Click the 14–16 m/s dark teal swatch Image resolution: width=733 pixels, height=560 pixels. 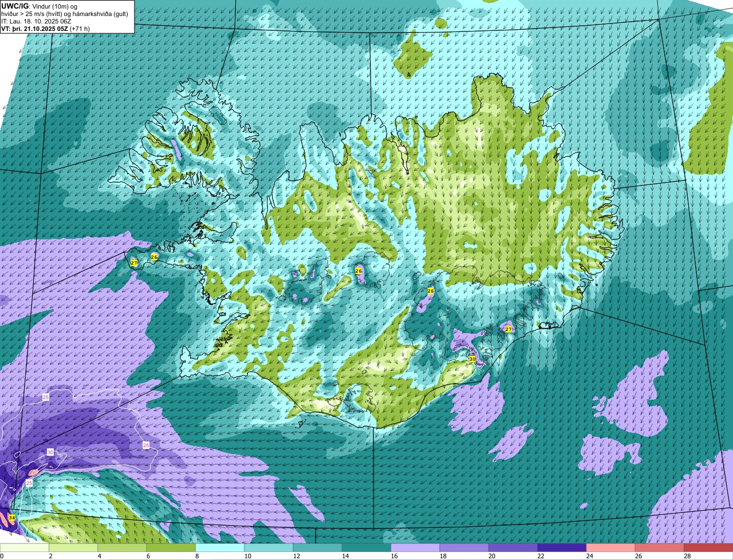pyautogui.click(x=366, y=547)
